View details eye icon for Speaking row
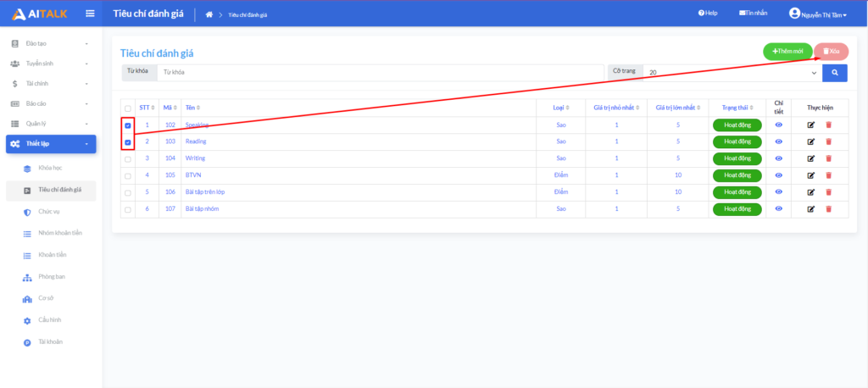Viewport: 868px width, 388px height. click(x=779, y=125)
